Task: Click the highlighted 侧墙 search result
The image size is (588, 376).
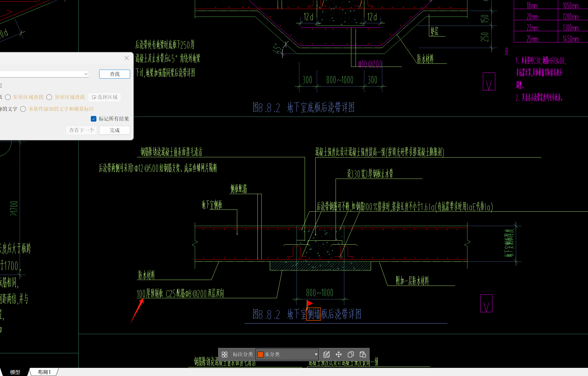Action: pos(313,314)
